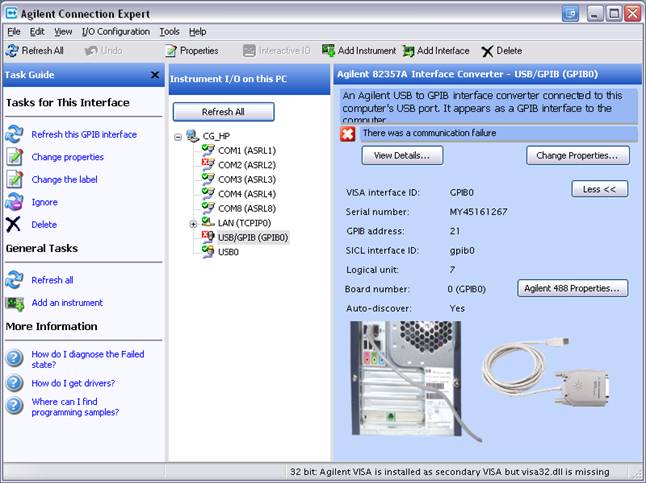The width and height of the screenshot is (646, 483).
Task: Click the Add Instrument toolbar icon
Action: tap(328, 51)
